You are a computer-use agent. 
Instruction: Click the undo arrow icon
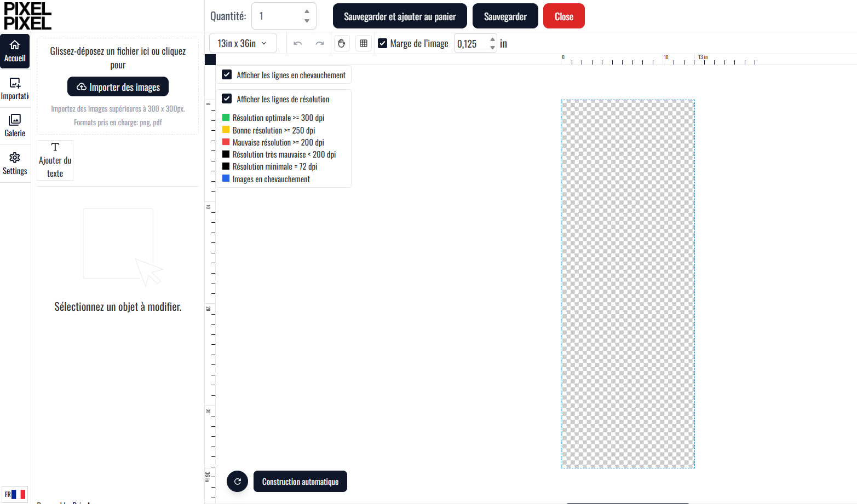(x=298, y=43)
